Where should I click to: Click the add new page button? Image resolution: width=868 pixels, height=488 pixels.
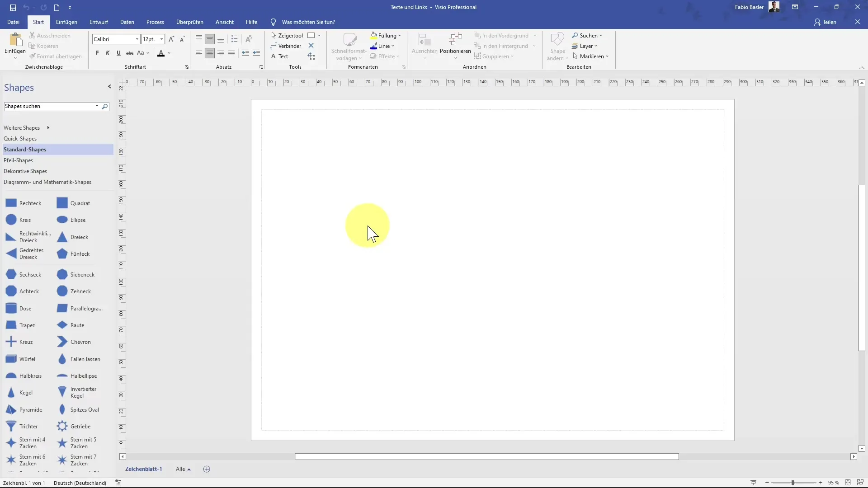tap(207, 469)
